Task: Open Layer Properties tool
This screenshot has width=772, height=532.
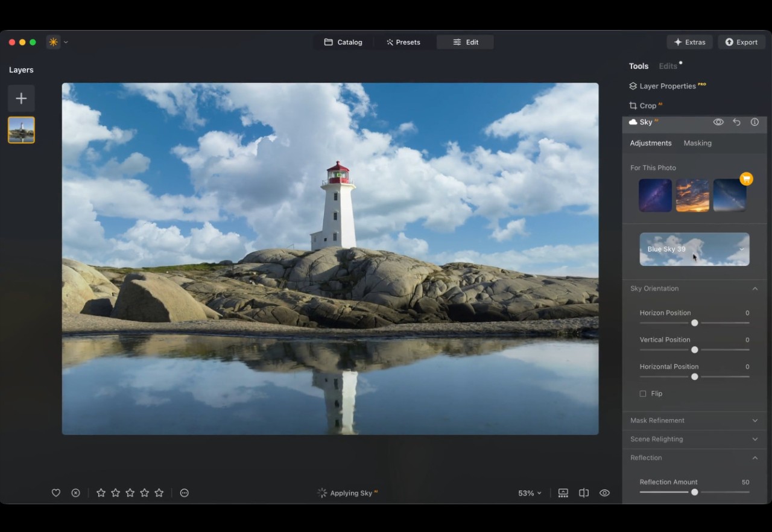Action: [667, 86]
